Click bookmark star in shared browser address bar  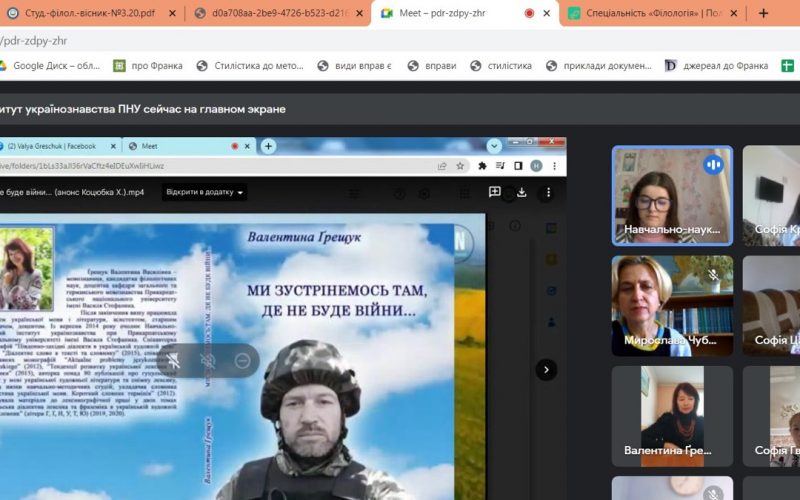(x=460, y=166)
